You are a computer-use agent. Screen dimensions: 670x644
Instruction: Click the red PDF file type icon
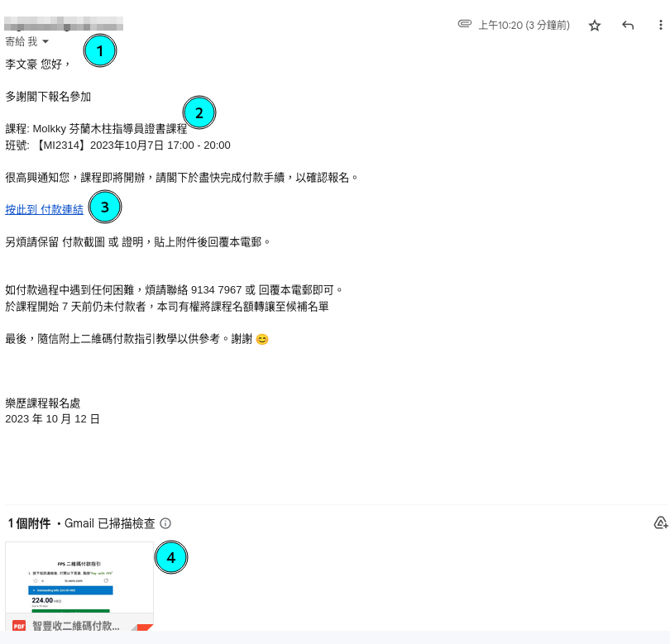point(18,626)
